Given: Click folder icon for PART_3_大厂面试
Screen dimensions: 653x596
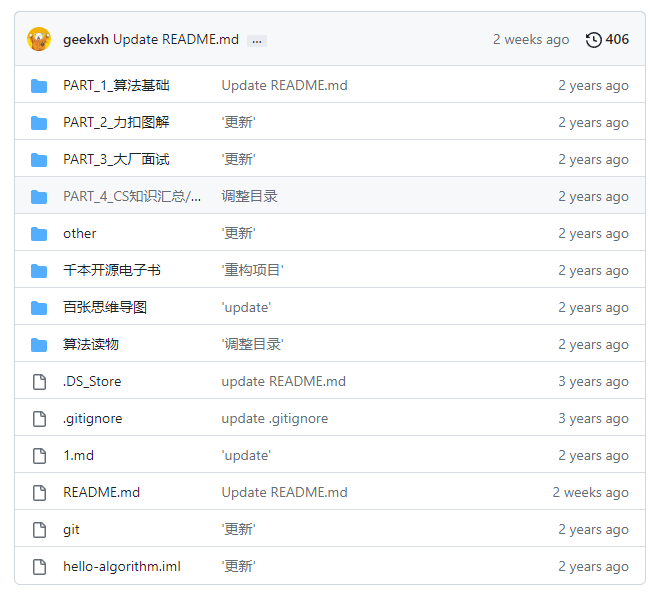Looking at the screenshot, I should [x=39, y=160].
